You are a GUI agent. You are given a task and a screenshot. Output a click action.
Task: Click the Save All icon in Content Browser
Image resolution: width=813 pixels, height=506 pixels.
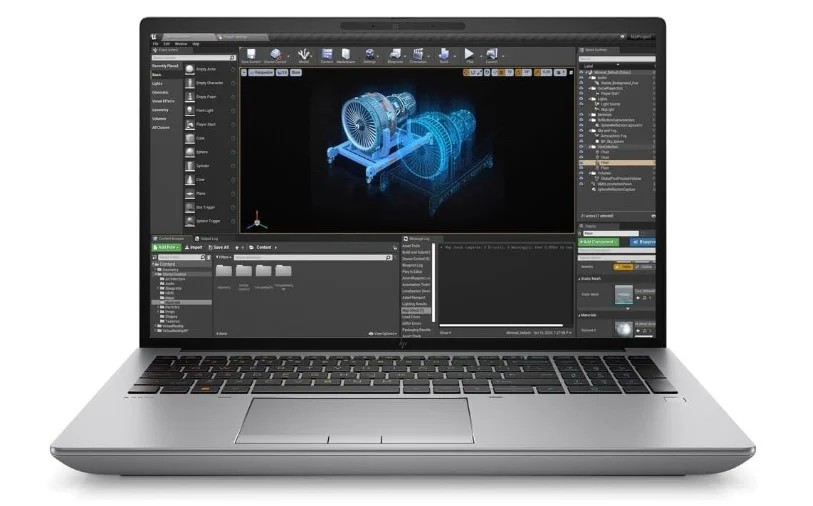(x=211, y=248)
